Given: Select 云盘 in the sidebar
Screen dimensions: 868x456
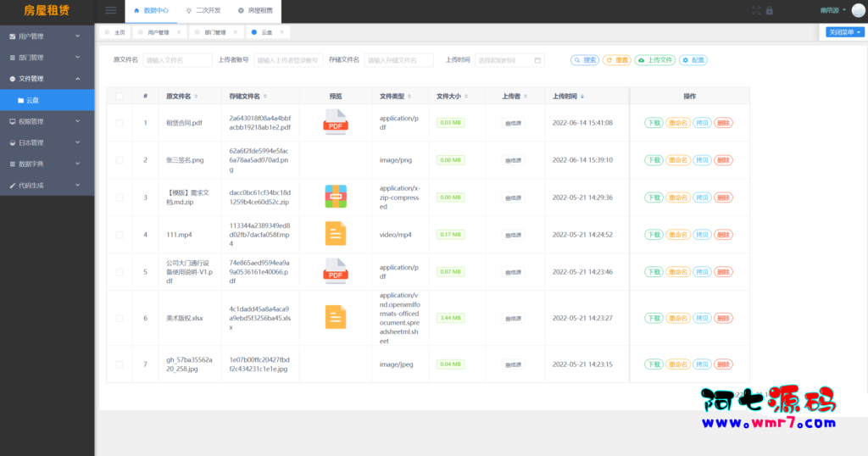Looking at the screenshot, I should pyautogui.click(x=47, y=100).
